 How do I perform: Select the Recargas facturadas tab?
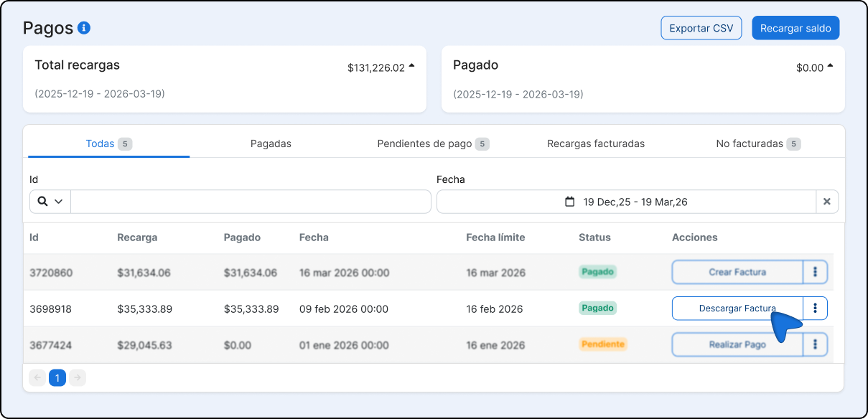596,143
